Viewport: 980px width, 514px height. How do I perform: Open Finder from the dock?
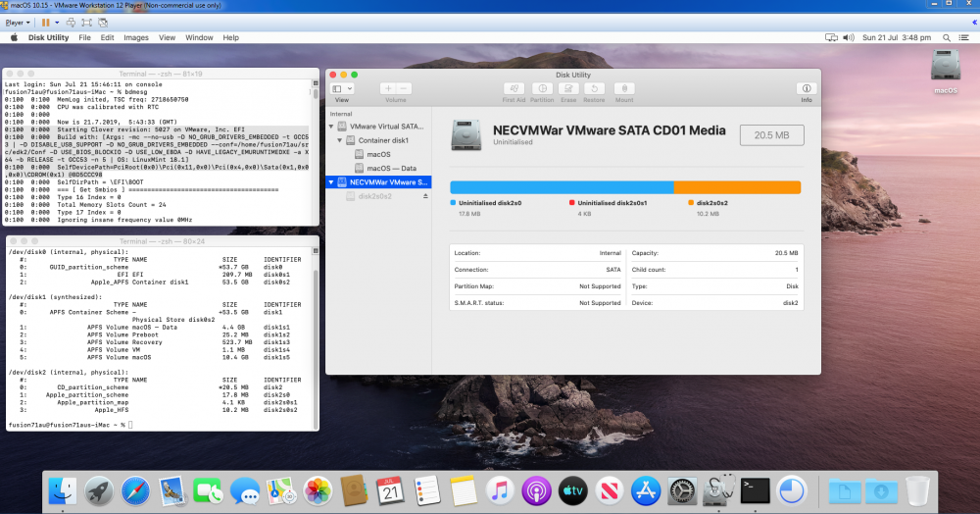pyautogui.click(x=63, y=491)
